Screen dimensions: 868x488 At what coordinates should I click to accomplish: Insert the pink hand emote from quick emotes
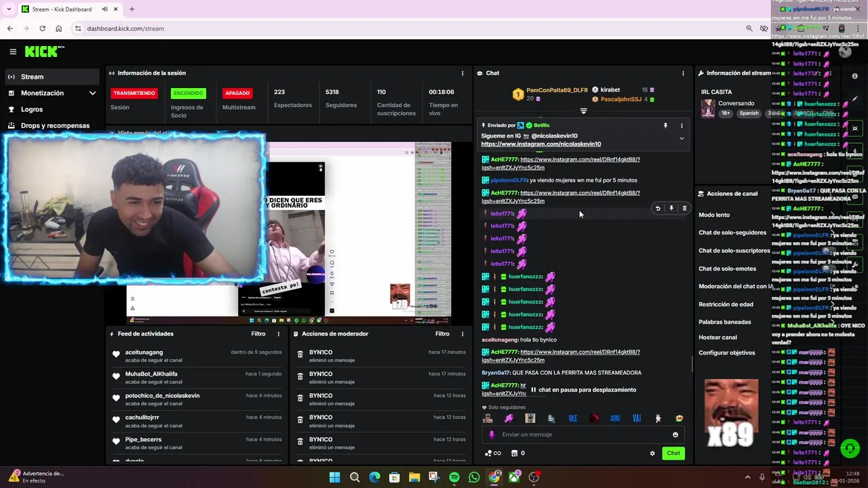tap(509, 418)
